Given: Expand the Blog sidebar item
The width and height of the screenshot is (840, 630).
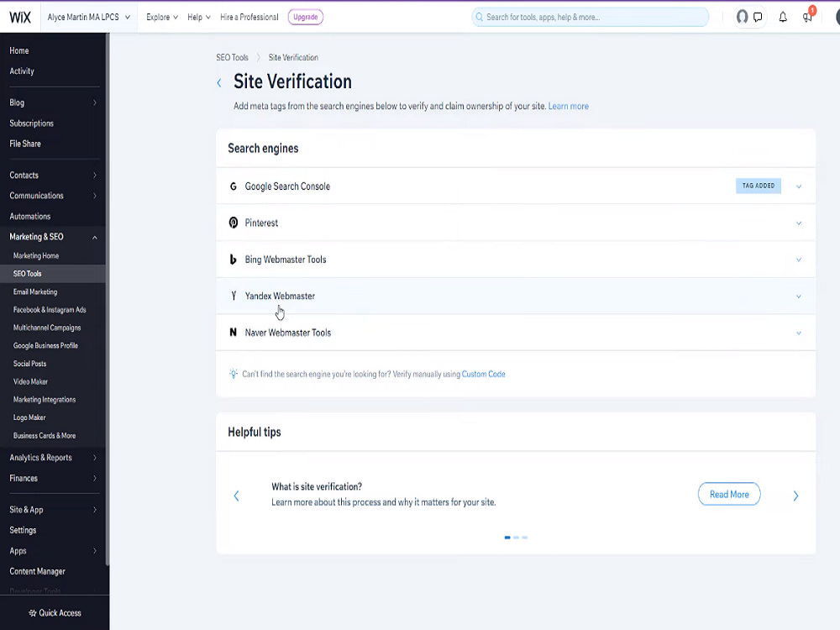Looking at the screenshot, I should click(95, 102).
